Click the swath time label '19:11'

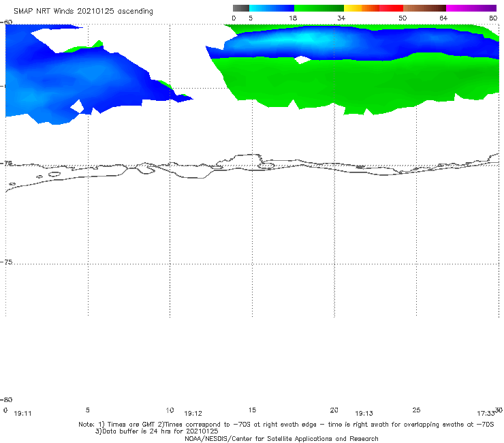pos(23,414)
